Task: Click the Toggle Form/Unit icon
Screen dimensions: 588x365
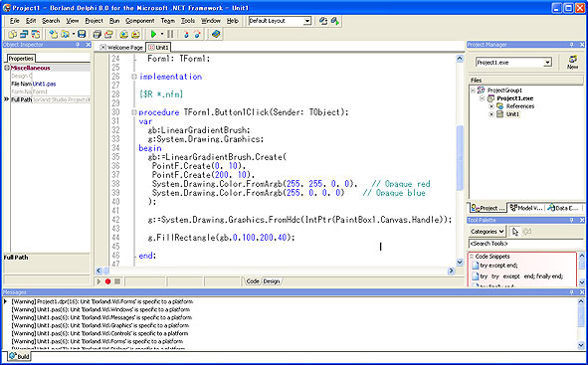Action: [x=36, y=34]
